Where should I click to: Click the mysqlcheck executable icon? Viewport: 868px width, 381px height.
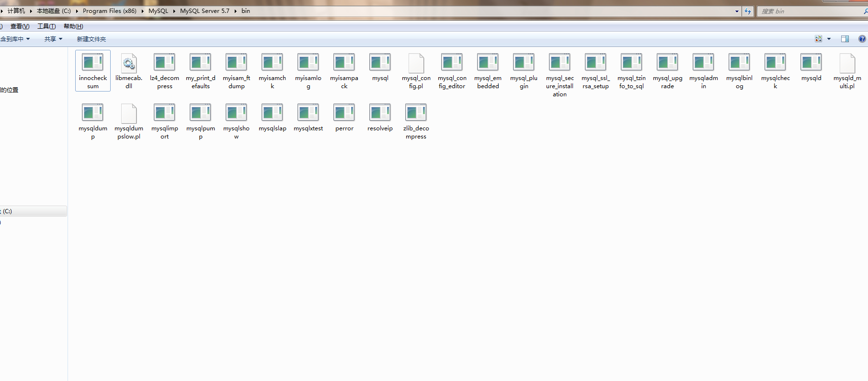pos(776,63)
